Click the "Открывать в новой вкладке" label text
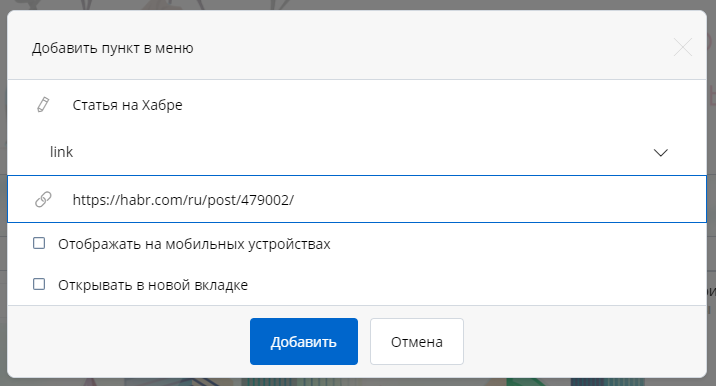The height and width of the screenshot is (386, 716). [x=153, y=285]
